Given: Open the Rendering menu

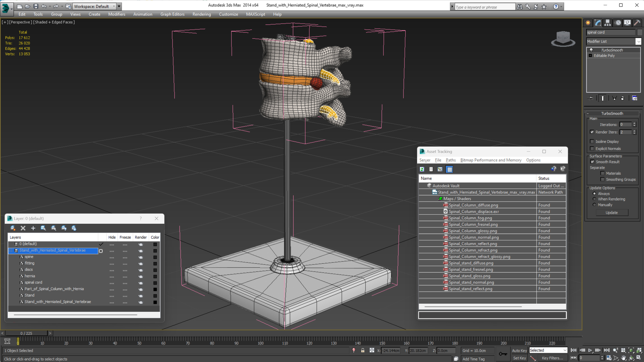Looking at the screenshot, I should [202, 14].
